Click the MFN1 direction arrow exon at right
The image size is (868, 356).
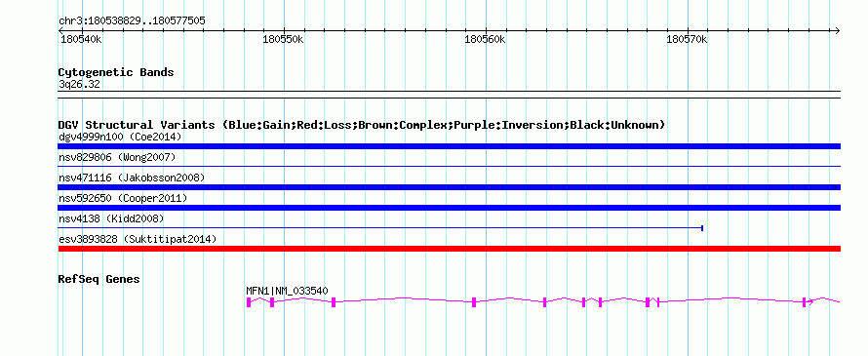coord(806,301)
